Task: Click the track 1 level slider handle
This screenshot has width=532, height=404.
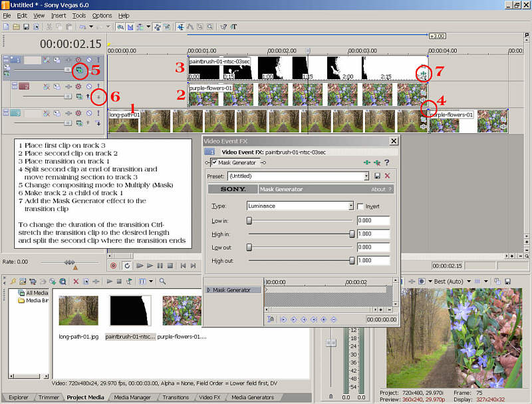Action: coord(68,71)
